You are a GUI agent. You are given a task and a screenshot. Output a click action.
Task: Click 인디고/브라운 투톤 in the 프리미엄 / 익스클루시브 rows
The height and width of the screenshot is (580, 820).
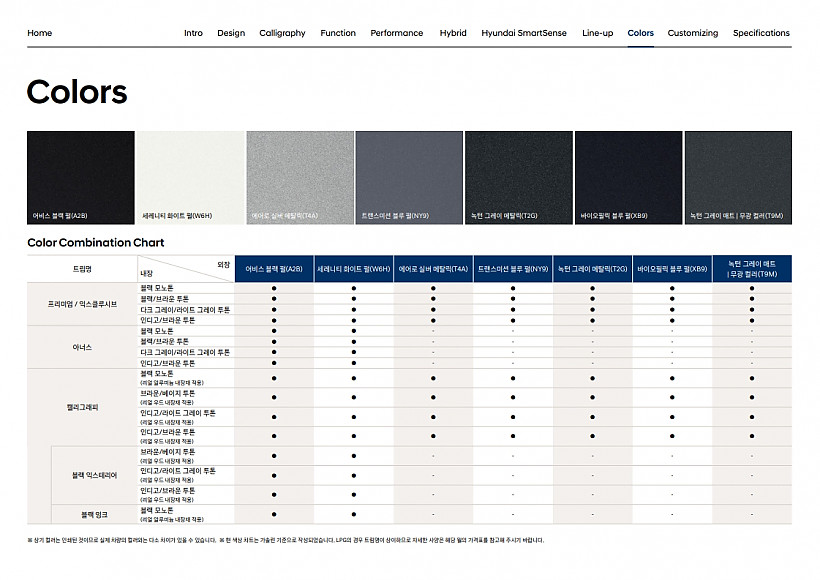[167, 320]
